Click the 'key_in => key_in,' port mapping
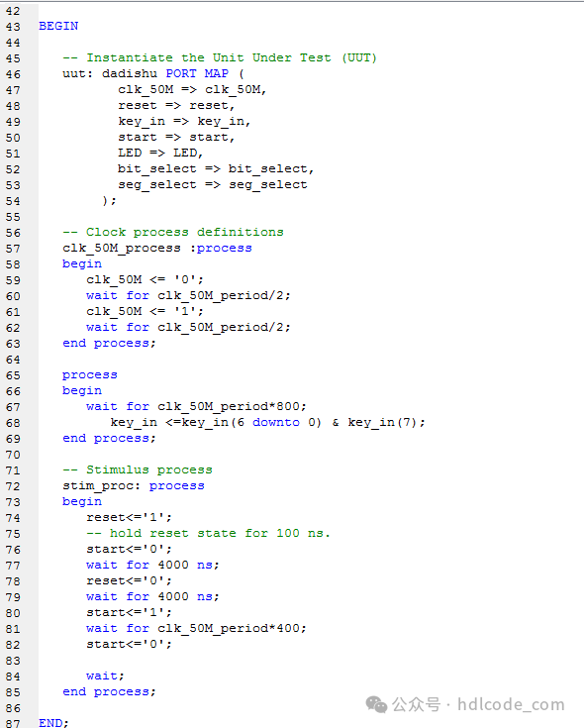This screenshot has width=584, height=728. point(184,121)
